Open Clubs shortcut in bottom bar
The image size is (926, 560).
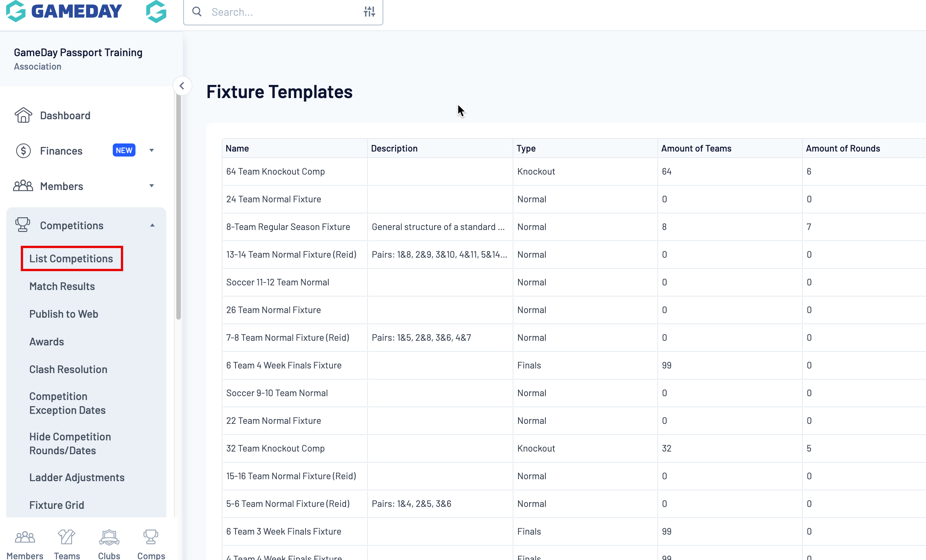[x=109, y=544]
